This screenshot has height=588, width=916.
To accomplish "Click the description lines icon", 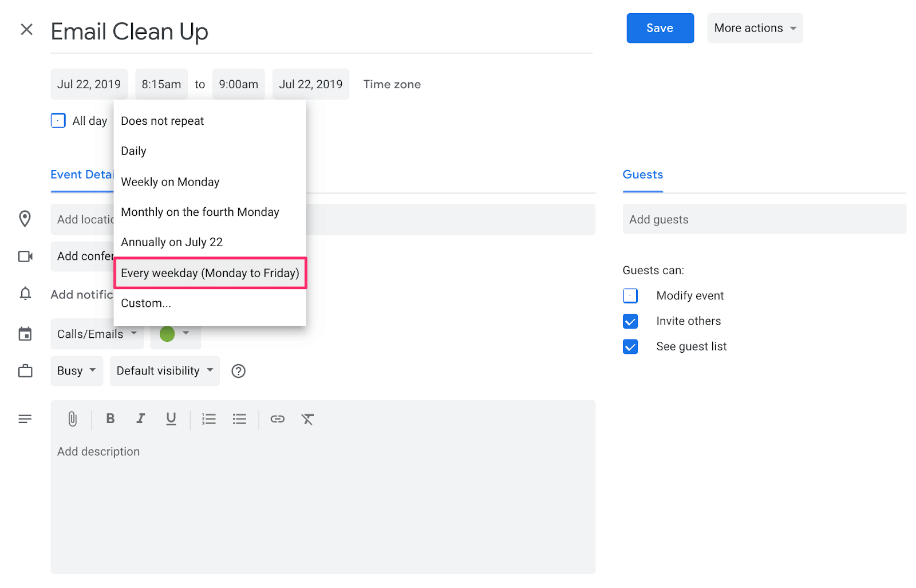I will (x=25, y=419).
